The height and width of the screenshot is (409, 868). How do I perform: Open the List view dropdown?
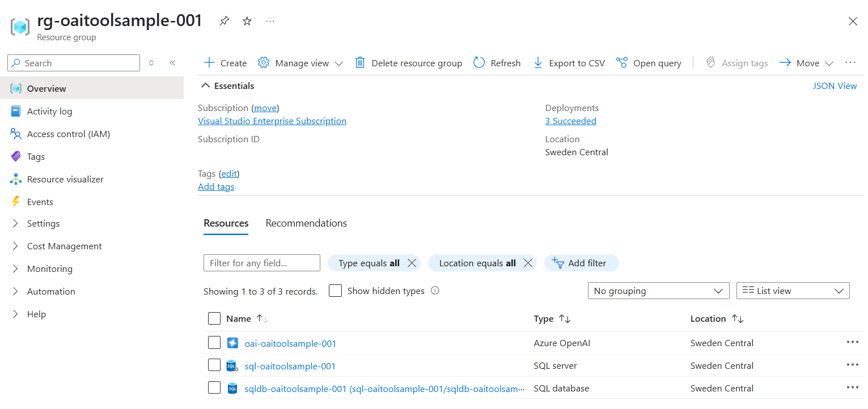(792, 291)
